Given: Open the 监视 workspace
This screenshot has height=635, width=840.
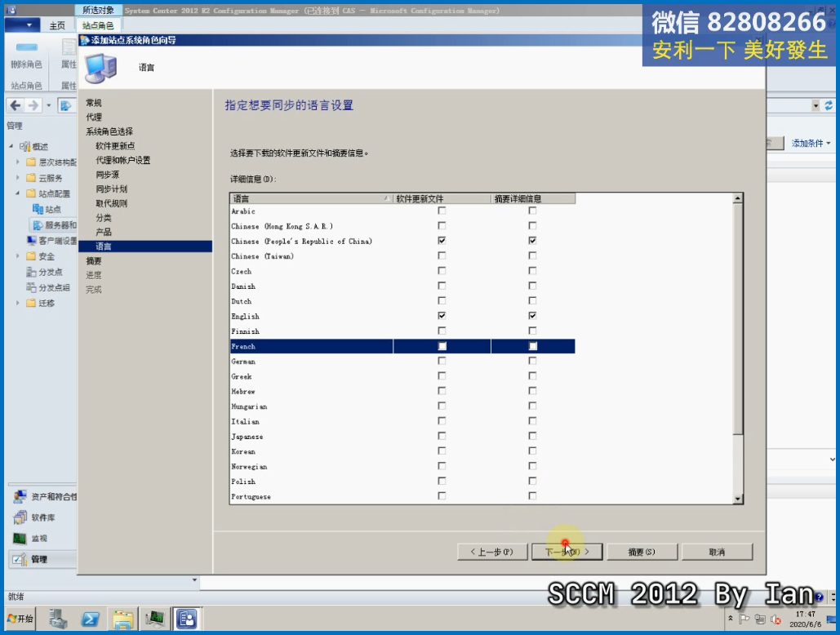Looking at the screenshot, I should click(x=30, y=538).
